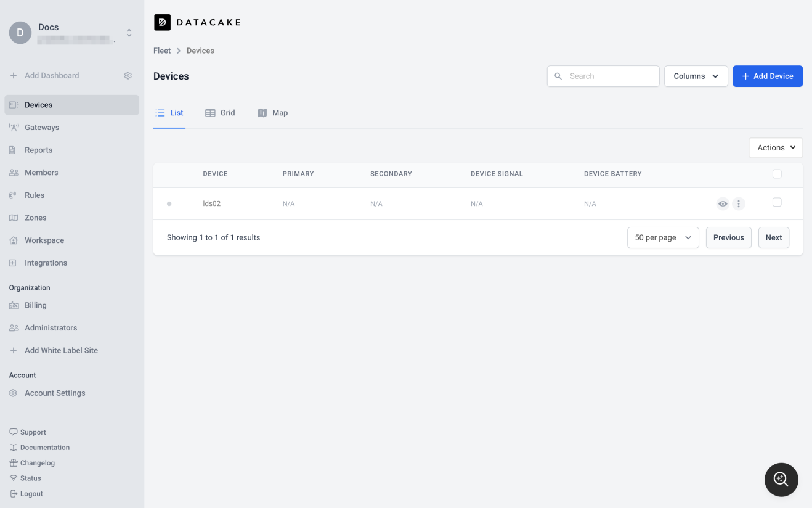This screenshot has width=812, height=508.
Task: Click the Changelog gift icon
Action: [14, 463]
